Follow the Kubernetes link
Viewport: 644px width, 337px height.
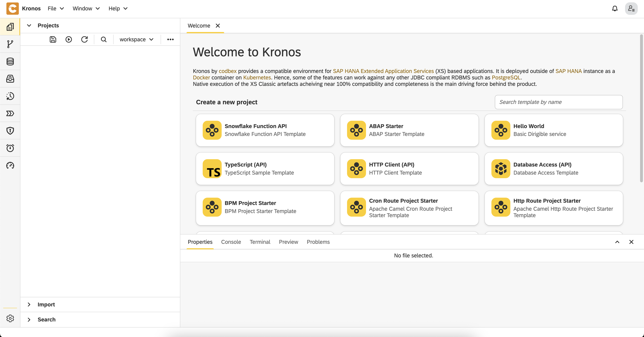(x=257, y=77)
